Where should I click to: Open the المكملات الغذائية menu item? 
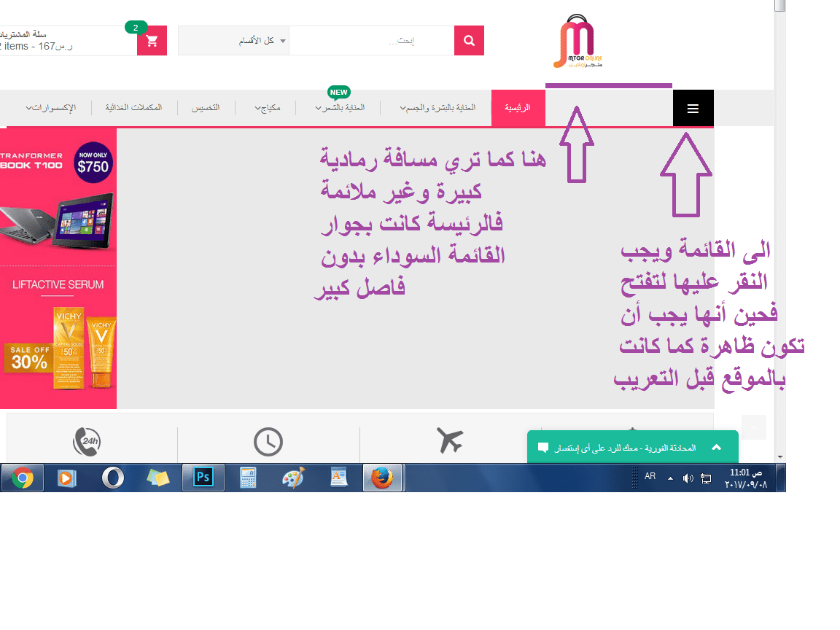tap(133, 108)
